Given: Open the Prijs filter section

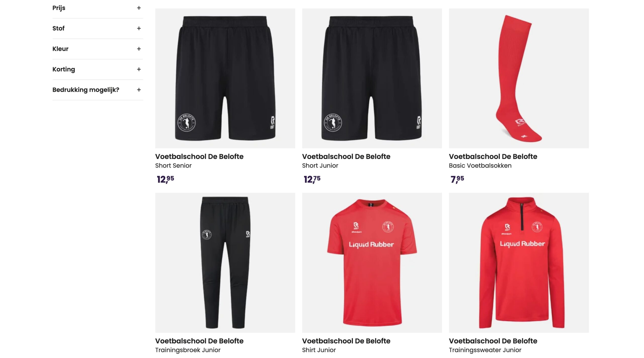Looking at the screenshot, I should click(x=59, y=8).
